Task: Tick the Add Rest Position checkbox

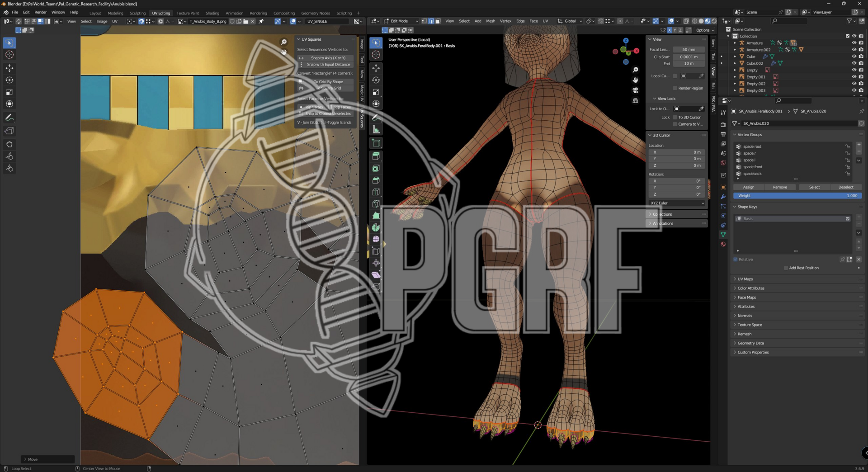Action: (x=786, y=268)
